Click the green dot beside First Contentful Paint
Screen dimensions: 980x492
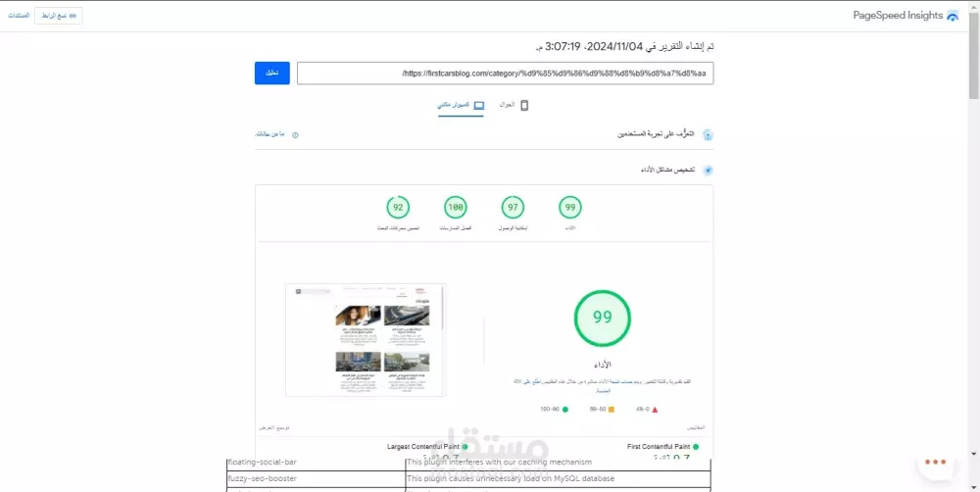click(x=696, y=447)
